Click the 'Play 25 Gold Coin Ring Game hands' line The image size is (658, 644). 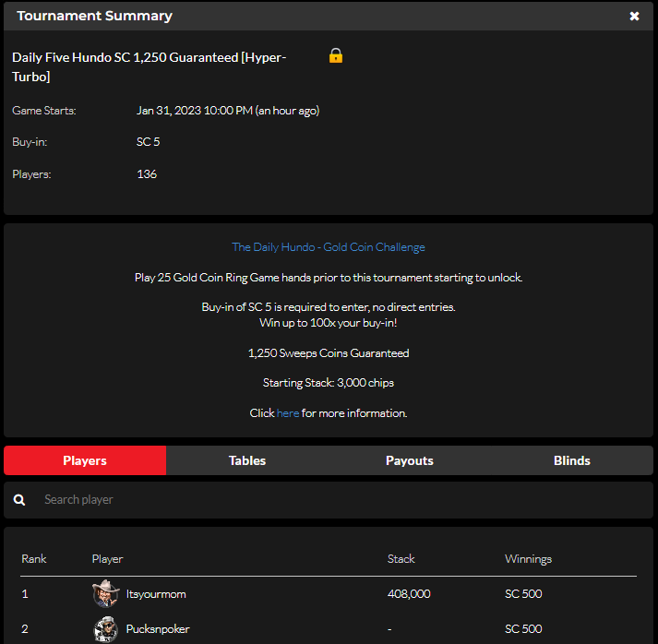tap(329, 278)
